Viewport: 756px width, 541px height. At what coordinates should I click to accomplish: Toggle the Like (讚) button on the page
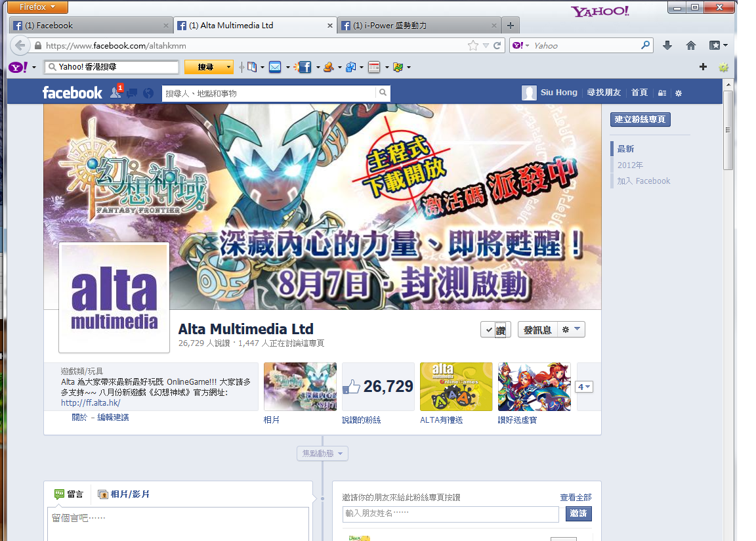tap(495, 330)
